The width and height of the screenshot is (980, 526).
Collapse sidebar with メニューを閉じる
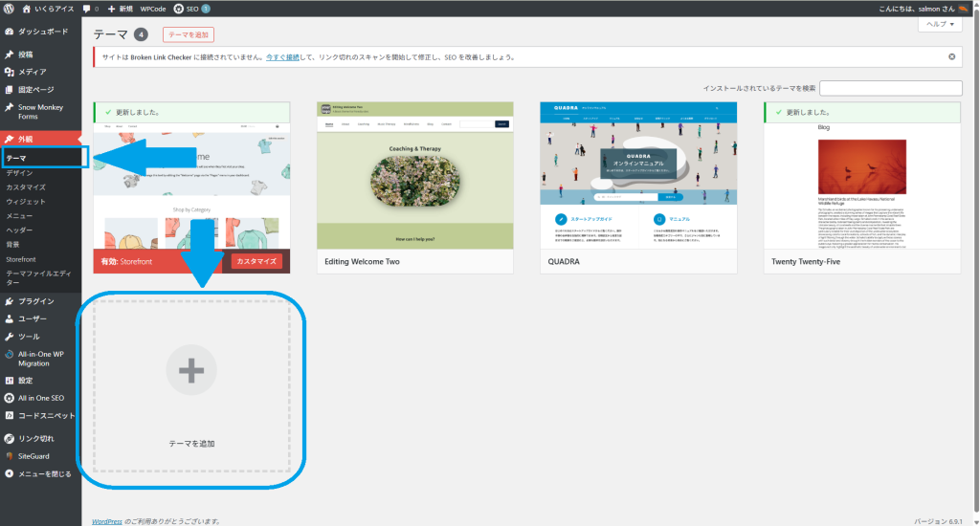tap(44, 473)
